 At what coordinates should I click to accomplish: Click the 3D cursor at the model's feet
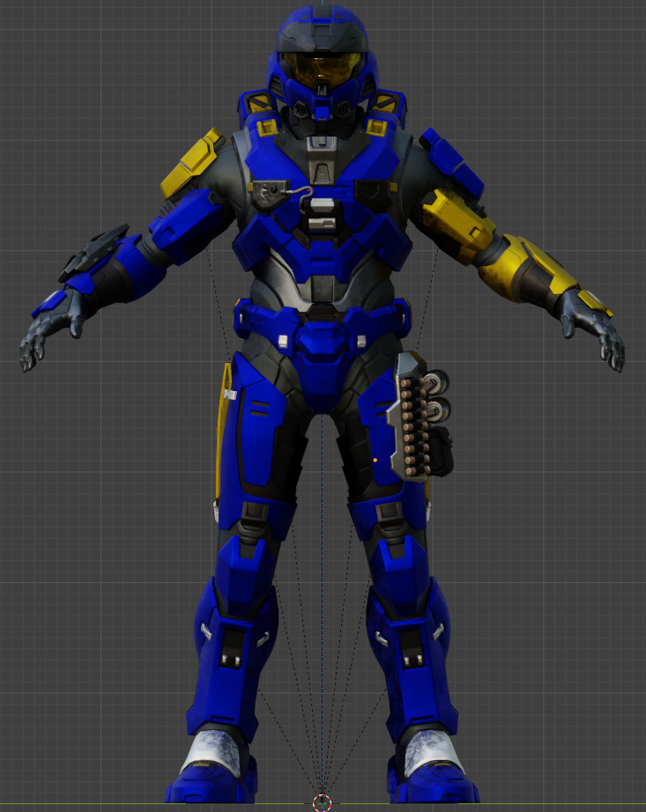click(323, 802)
